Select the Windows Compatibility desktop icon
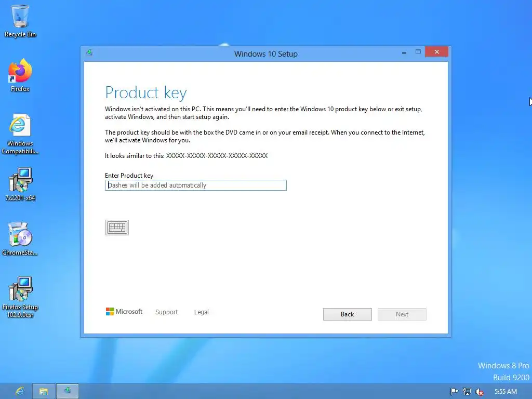The width and height of the screenshot is (532, 399). [20, 135]
